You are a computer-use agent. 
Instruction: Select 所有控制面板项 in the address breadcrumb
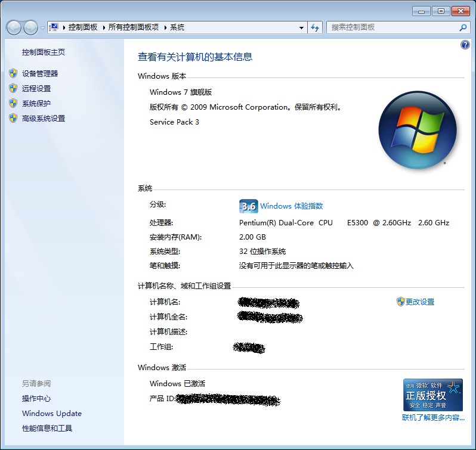(x=134, y=27)
